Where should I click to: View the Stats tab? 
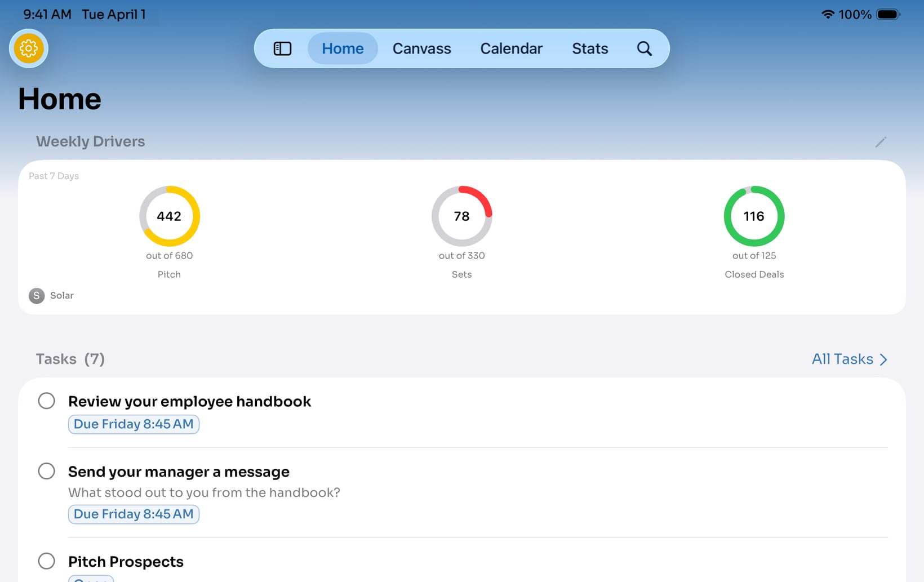(x=590, y=48)
